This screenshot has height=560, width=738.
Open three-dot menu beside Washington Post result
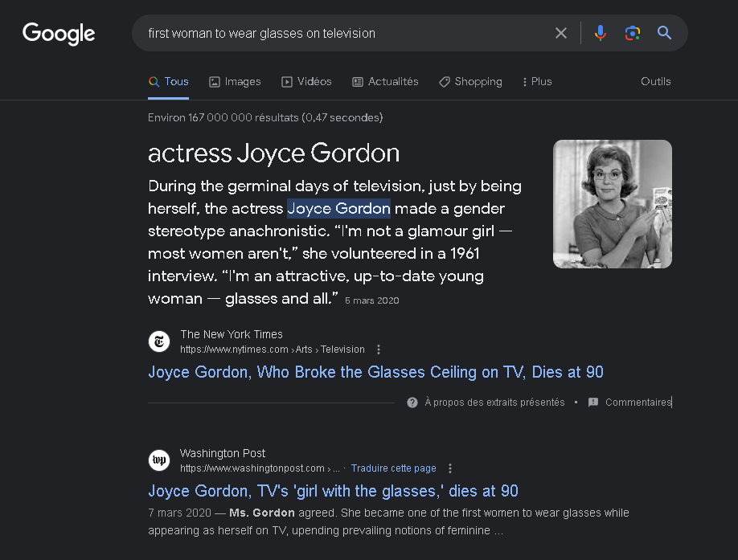click(450, 468)
